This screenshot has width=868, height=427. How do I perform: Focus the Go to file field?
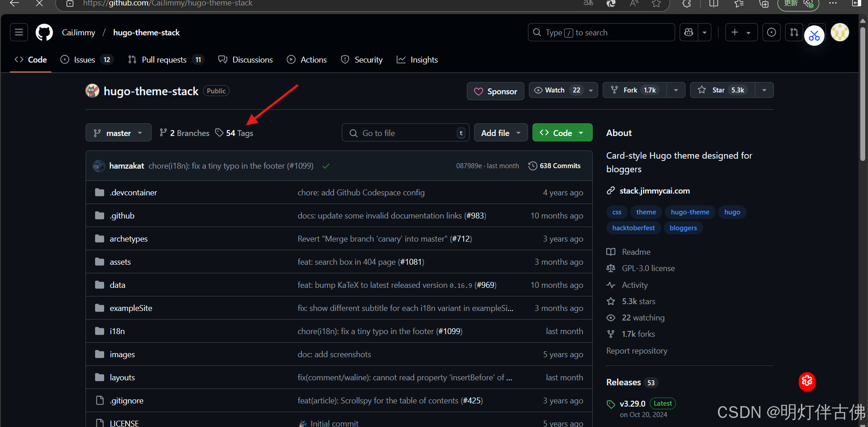[x=405, y=133]
